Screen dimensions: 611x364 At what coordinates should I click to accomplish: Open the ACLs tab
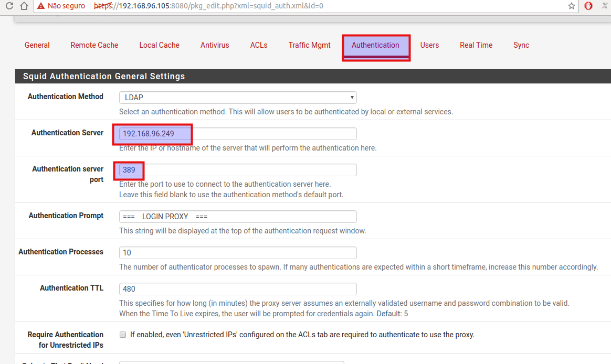tap(258, 45)
